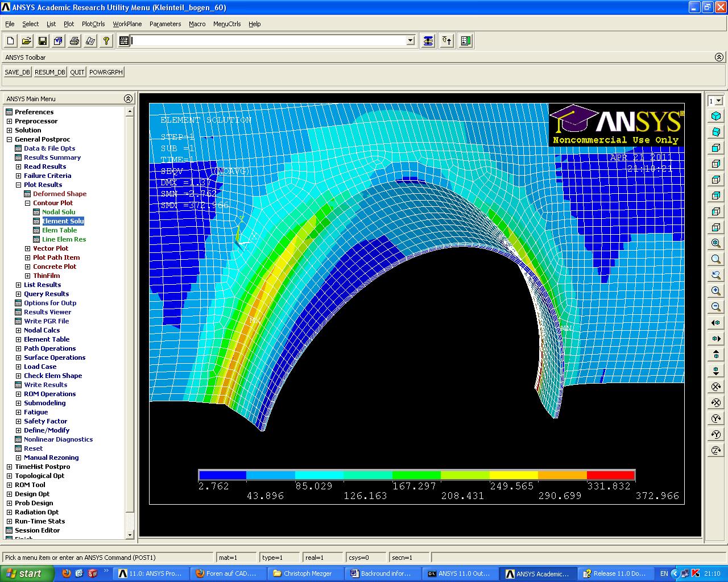Switch to Oblique view
The width and height of the screenshot is (728, 582).
click(x=716, y=132)
